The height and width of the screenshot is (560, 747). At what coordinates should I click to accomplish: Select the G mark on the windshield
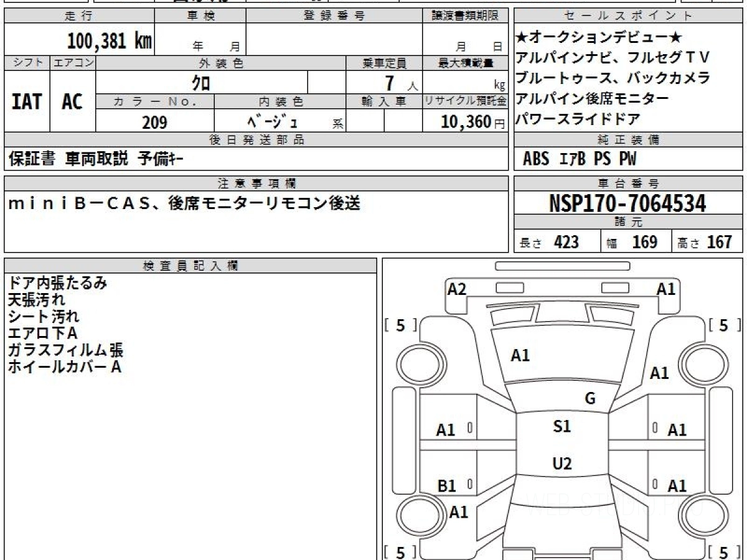point(590,399)
